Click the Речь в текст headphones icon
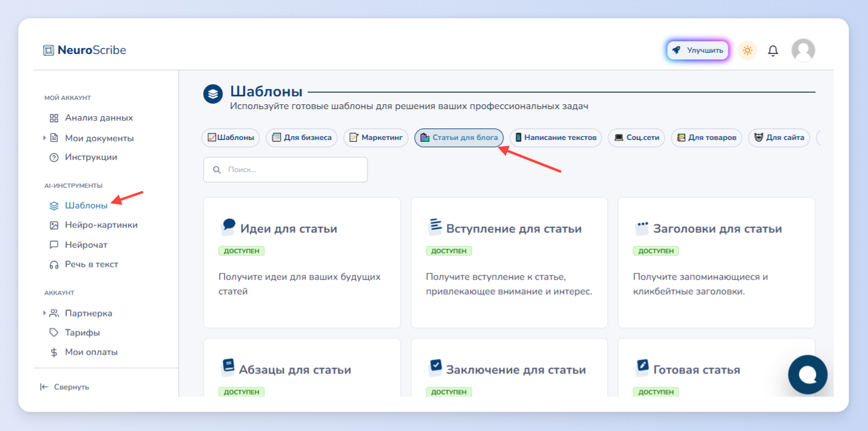Image resolution: width=868 pixels, height=431 pixels. click(54, 264)
